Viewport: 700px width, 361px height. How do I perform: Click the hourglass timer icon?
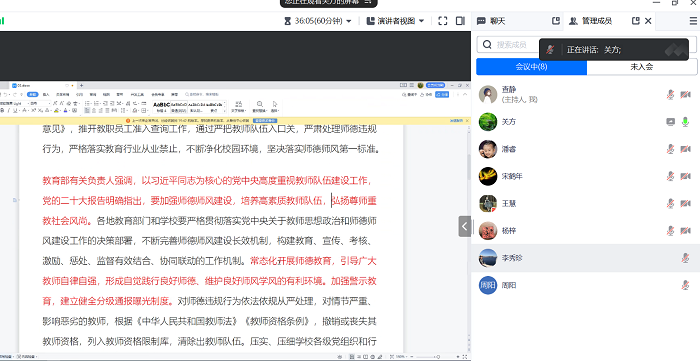pyautogui.click(x=288, y=21)
